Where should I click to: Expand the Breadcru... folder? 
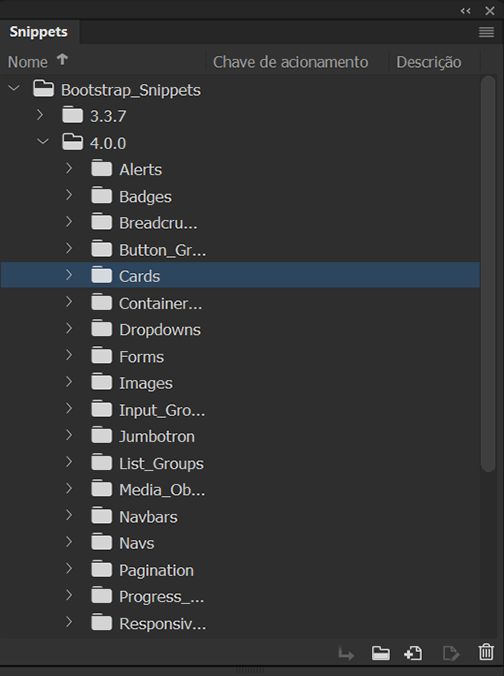click(x=69, y=222)
